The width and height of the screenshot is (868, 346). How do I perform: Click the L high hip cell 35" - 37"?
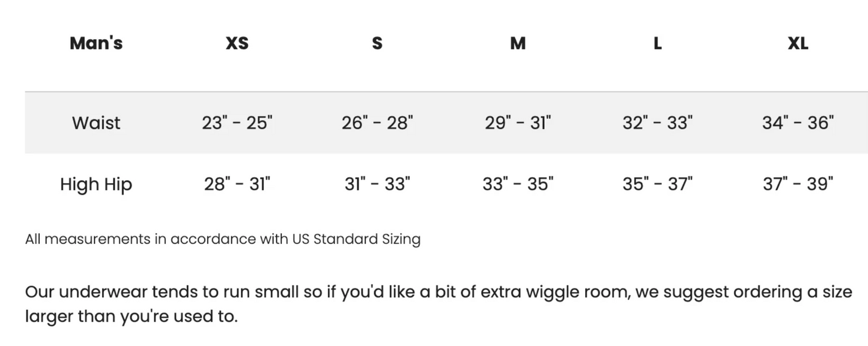[x=658, y=184]
